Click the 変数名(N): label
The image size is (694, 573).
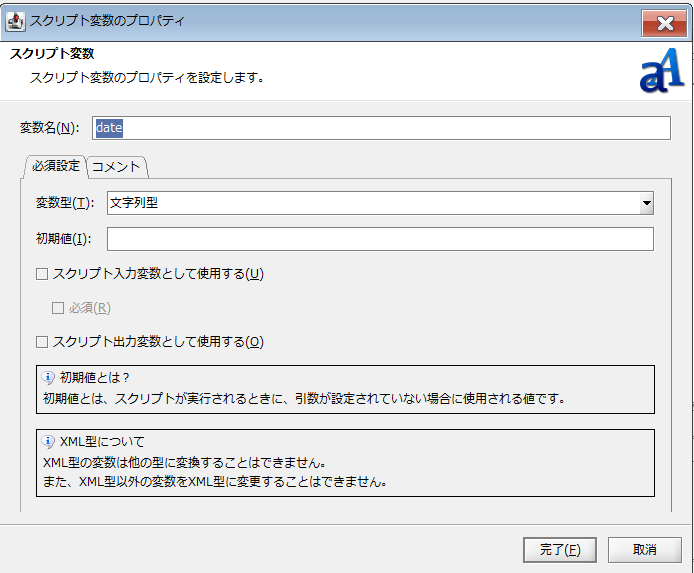[50, 128]
